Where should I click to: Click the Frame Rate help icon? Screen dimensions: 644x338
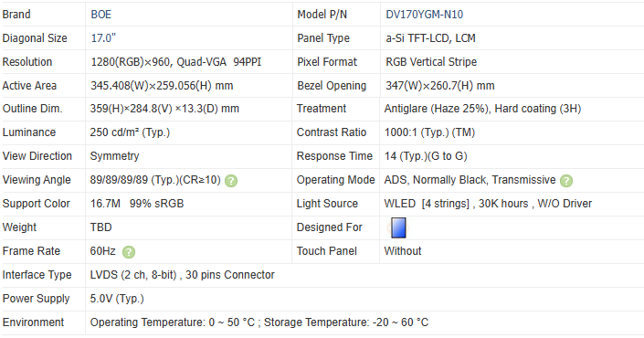pyautogui.click(x=129, y=252)
